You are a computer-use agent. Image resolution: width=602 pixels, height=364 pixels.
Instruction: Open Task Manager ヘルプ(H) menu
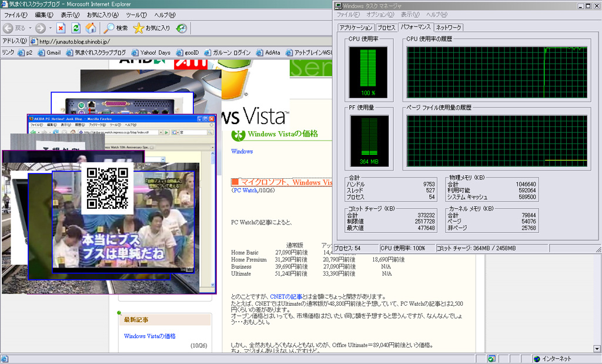437,15
